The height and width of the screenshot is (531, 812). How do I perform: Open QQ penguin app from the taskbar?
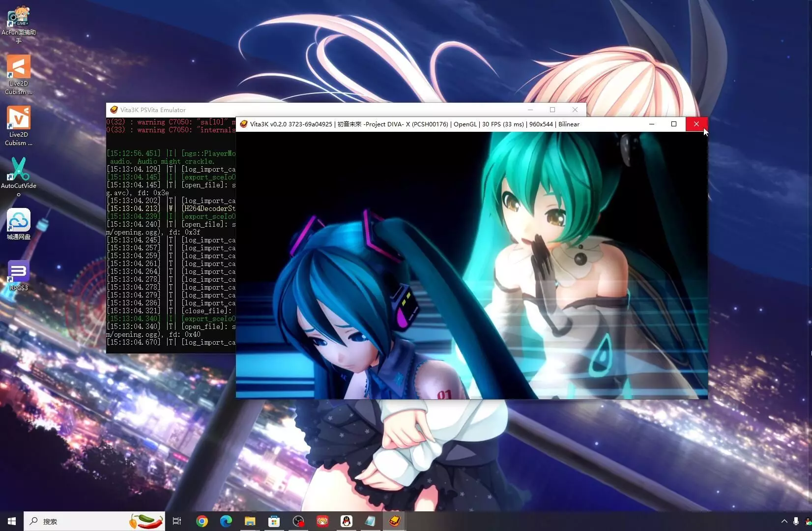[347, 521]
